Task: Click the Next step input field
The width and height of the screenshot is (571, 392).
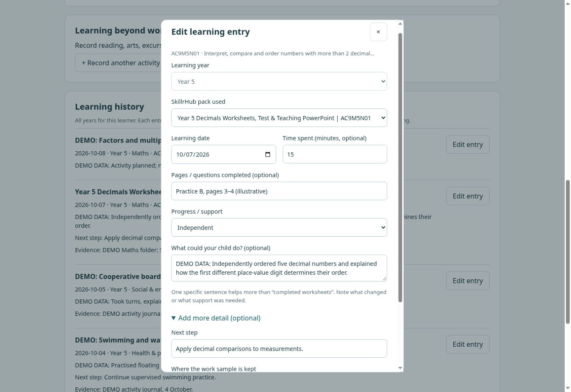Action: 279,348
